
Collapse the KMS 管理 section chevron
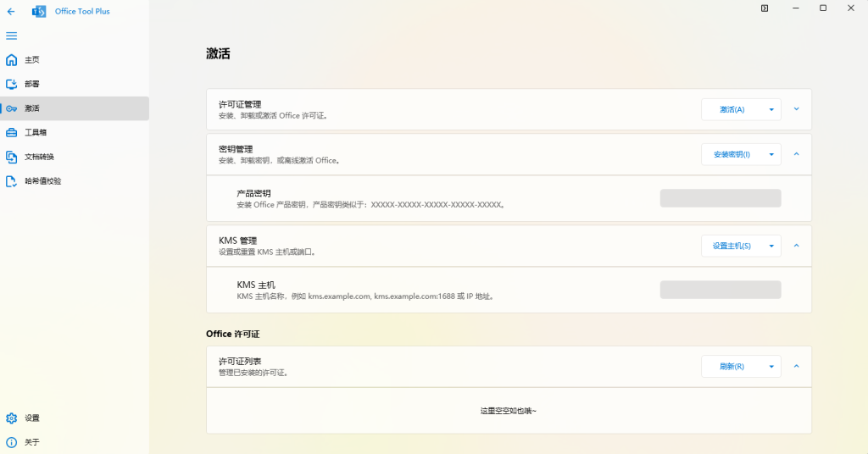pos(797,246)
